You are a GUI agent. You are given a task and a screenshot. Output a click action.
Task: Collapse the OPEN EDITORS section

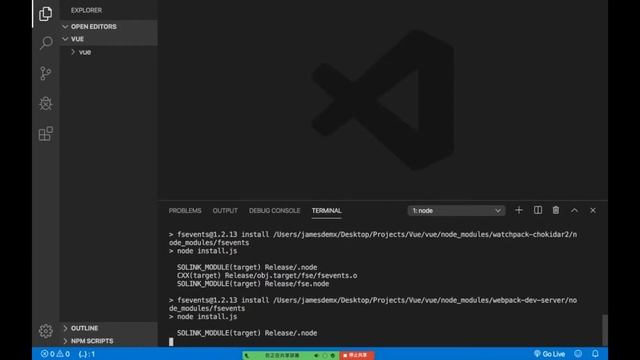coord(109,27)
